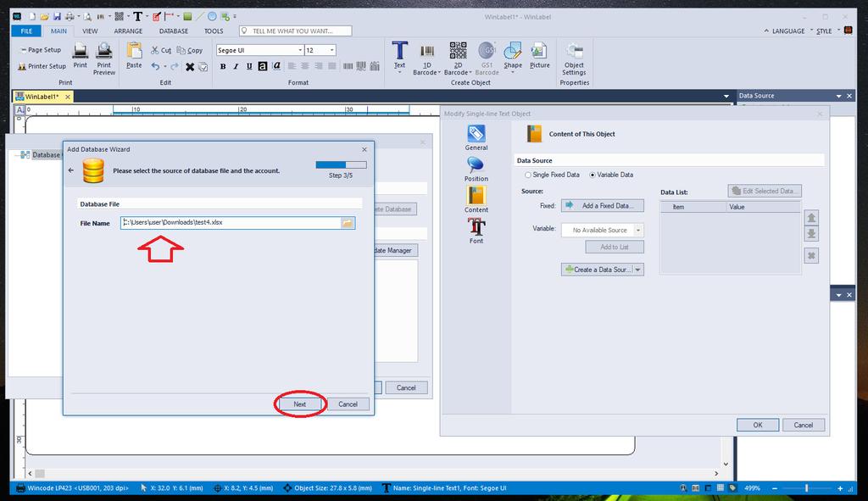The width and height of the screenshot is (868, 501).
Task: Click the remove X button beside Data List
Action: click(x=811, y=256)
